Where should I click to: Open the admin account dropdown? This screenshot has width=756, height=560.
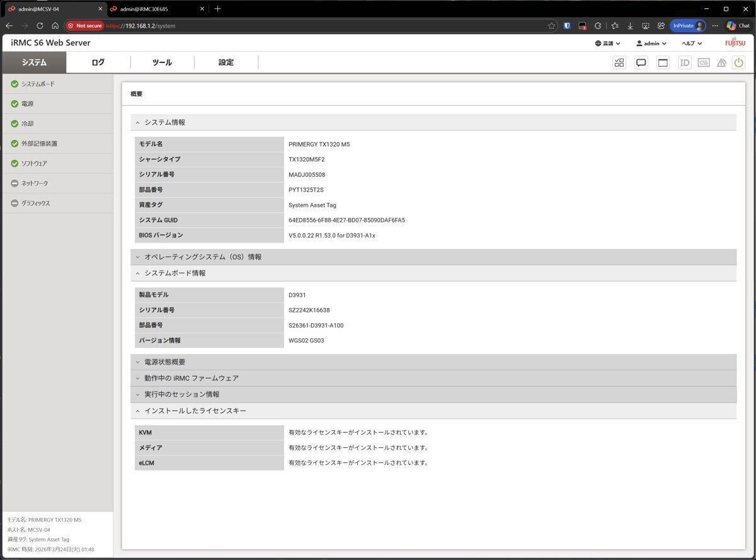(x=650, y=43)
